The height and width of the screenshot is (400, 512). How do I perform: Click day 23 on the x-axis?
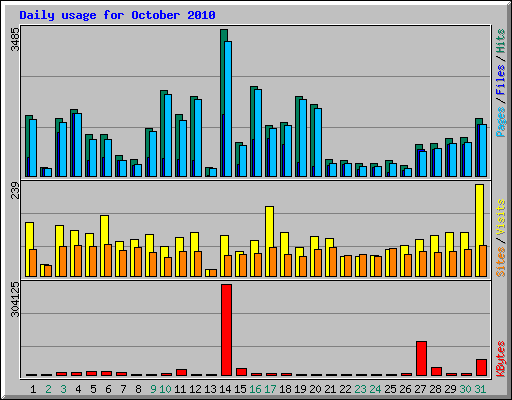click(x=360, y=389)
